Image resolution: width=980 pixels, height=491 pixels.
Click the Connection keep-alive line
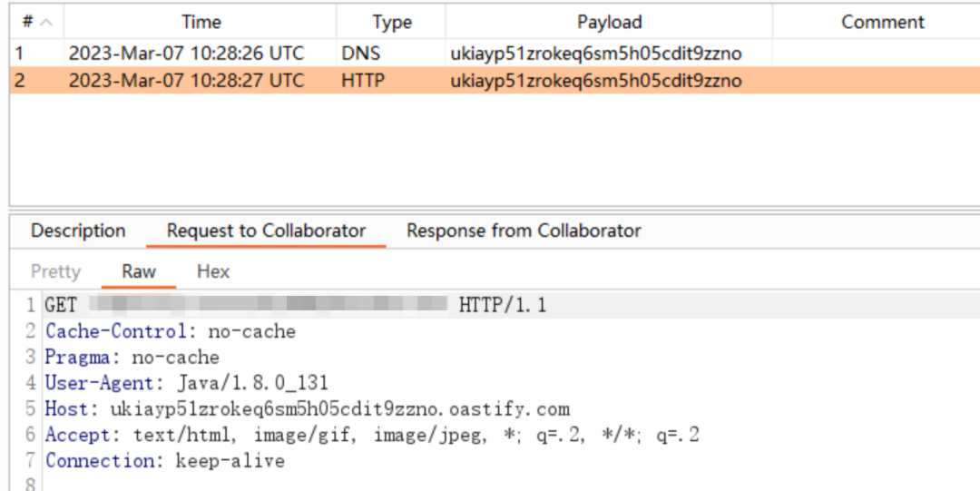click(x=165, y=461)
